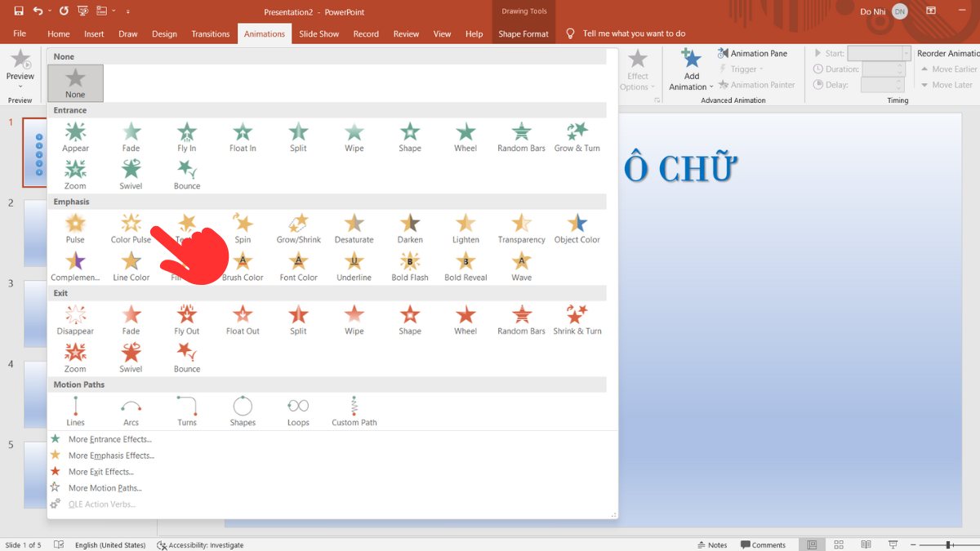The width and height of the screenshot is (980, 551).
Task: Switch to Normal view in status bar
Action: tap(812, 544)
